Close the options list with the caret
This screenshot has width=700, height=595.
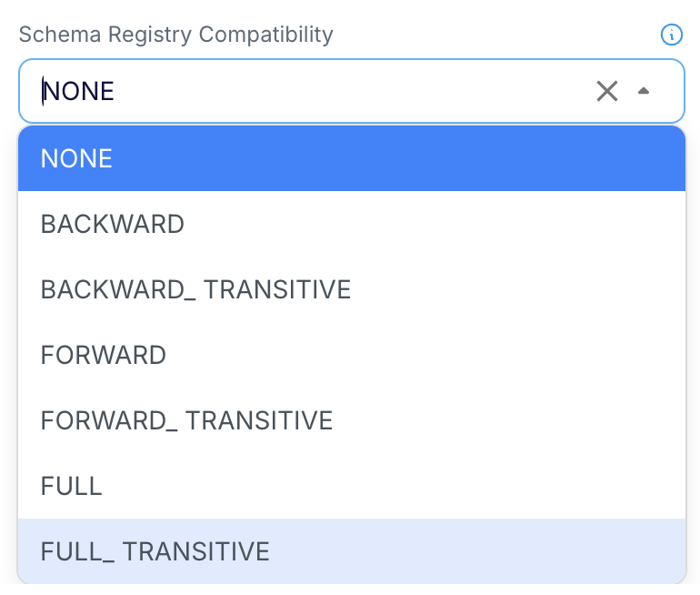[644, 91]
